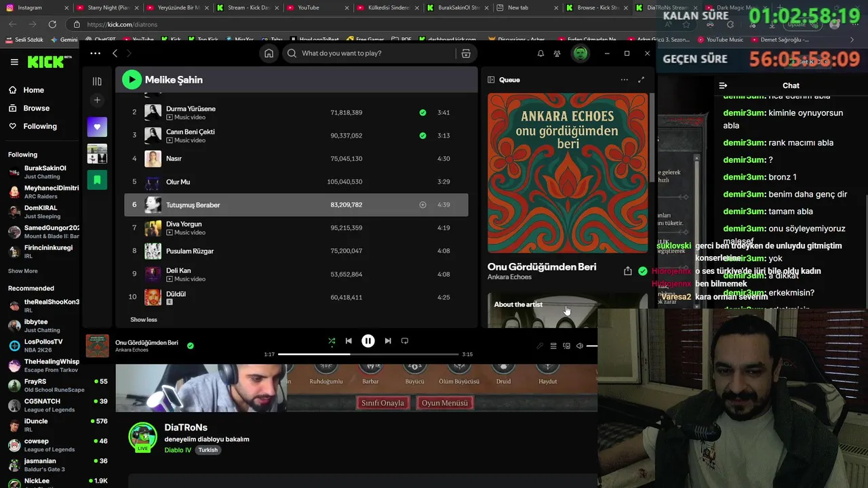868x488 pixels.
Task: Click Ankara Echoes album art
Action: tap(568, 173)
